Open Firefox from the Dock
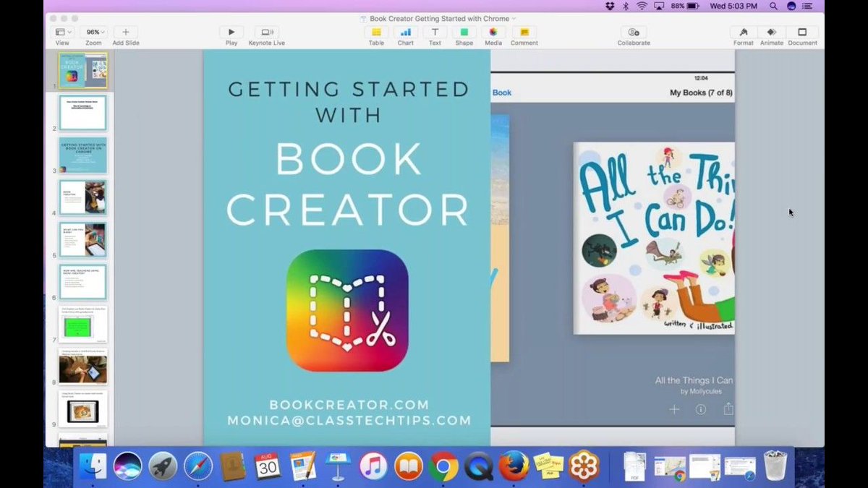This screenshot has height=488, width=868. (x=514, y=466)
